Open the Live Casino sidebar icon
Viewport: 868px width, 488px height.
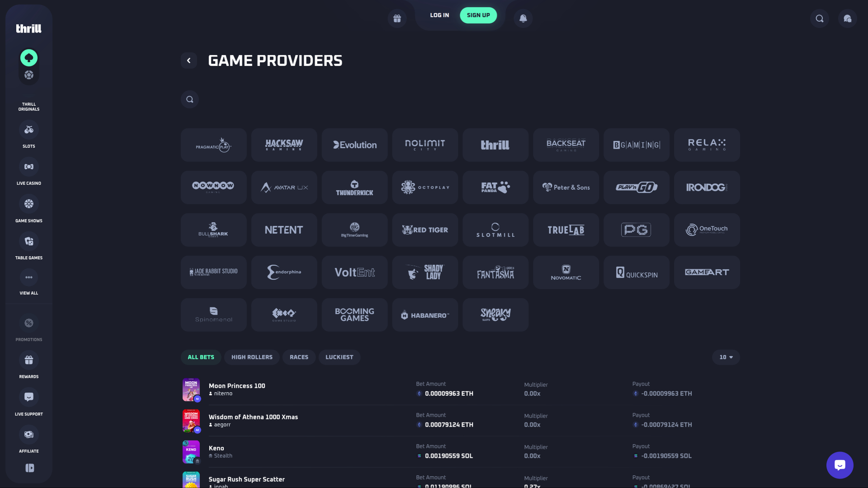pos(29,167)
